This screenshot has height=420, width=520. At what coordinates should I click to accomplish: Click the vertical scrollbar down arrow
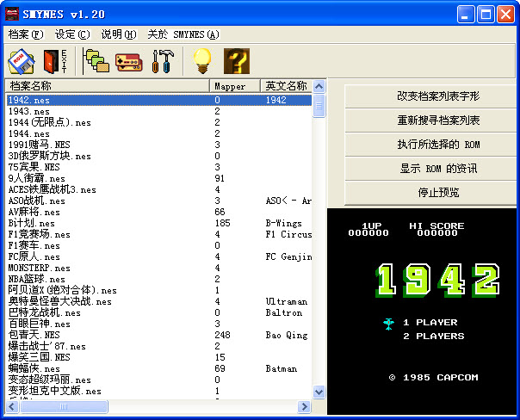pos(319,392)
